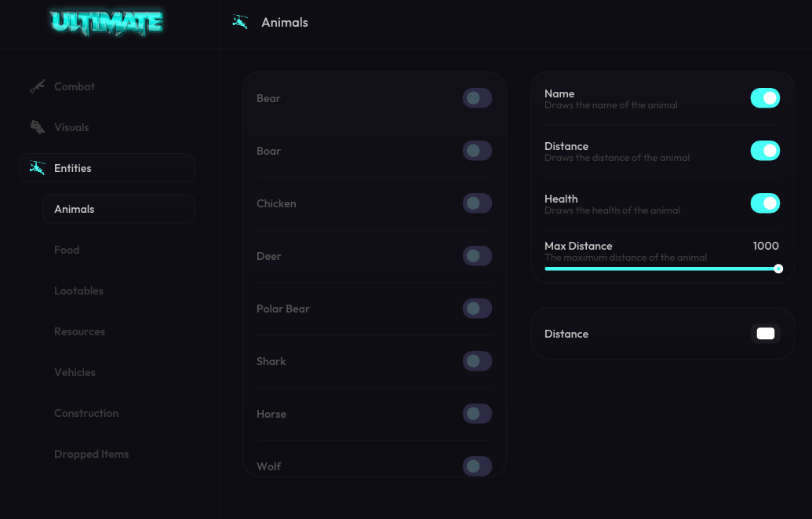Disable the Name drawing toggle
Screen dimensions: 812x519
pyautogui.click(x=765, y=98)
